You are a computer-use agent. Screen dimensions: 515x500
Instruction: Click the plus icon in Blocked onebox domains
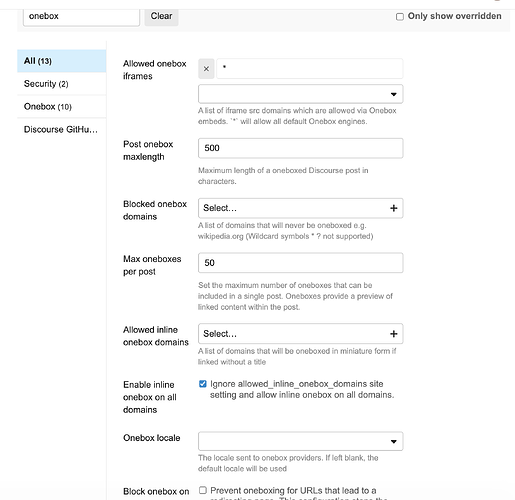point(394,208)
